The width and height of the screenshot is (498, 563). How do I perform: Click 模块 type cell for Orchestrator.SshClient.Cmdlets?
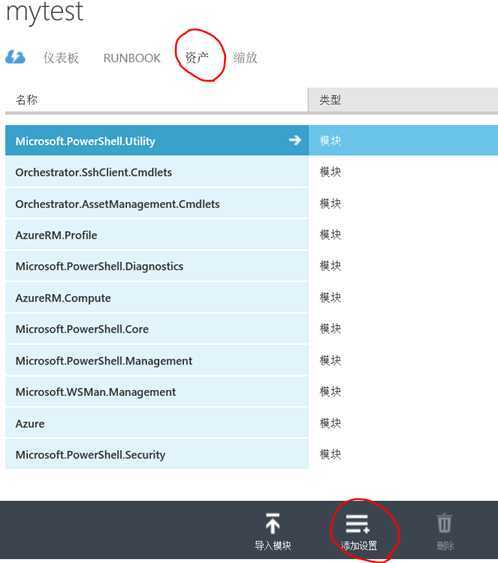point(330,172)
